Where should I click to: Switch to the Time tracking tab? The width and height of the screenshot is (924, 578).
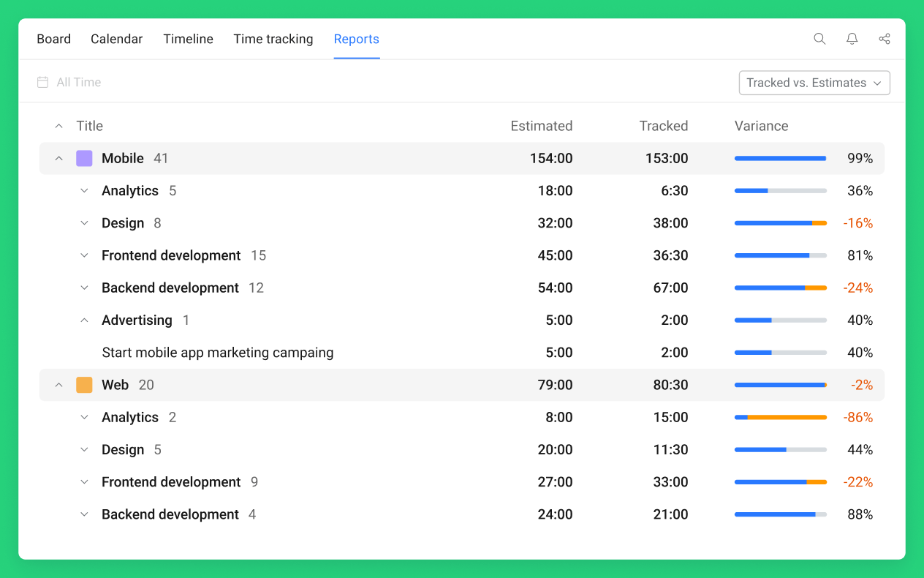click(x=273, y=39)
